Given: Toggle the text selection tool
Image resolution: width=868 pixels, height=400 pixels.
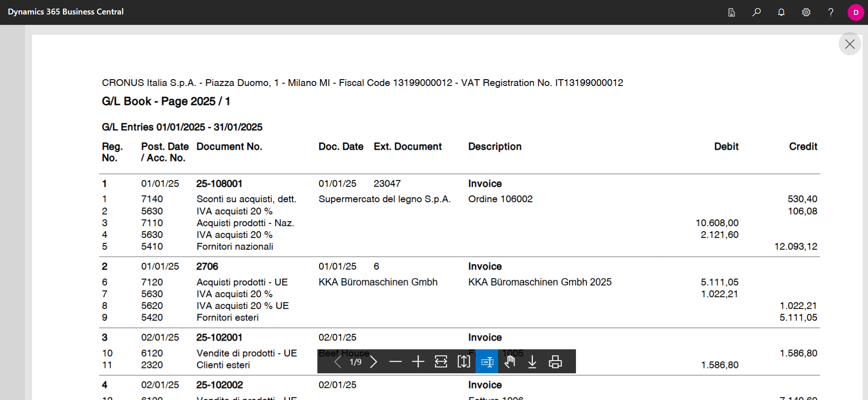Looking at the screenshot, I should click(x=487, y=362).
